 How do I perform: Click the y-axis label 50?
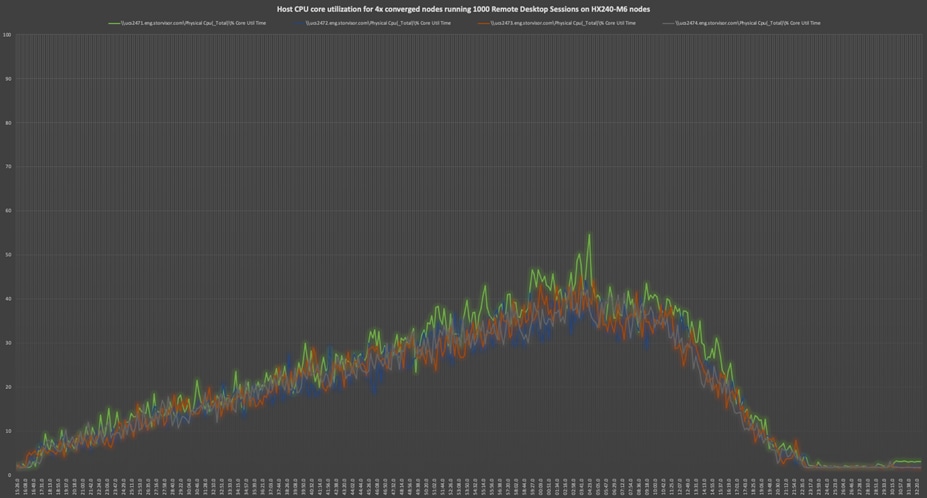tap(8, 255)
